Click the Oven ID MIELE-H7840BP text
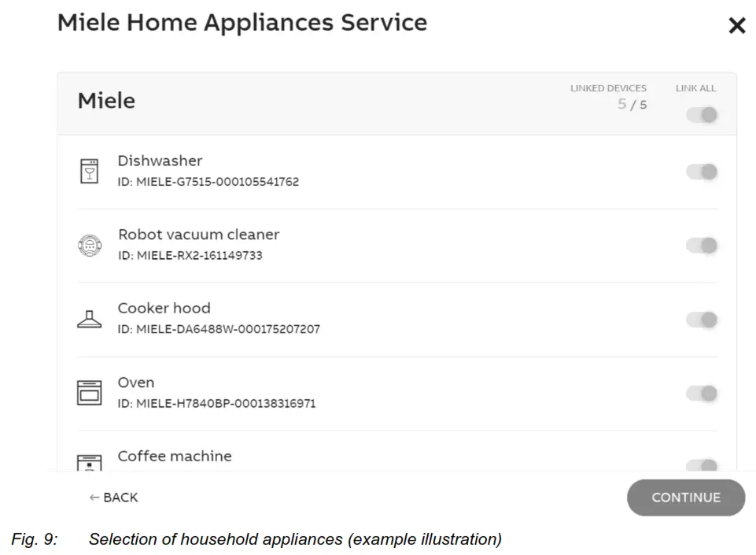756x555 pixels. tap(217, 403)
